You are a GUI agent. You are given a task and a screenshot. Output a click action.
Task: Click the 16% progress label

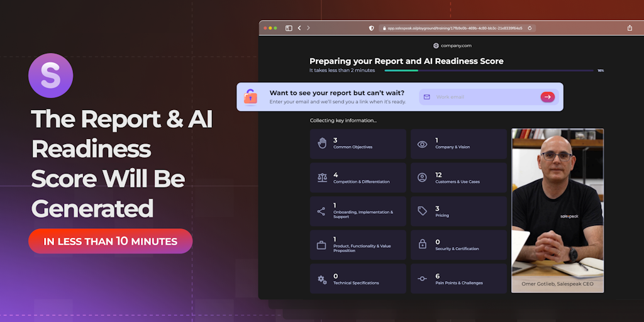coord(601,70)
